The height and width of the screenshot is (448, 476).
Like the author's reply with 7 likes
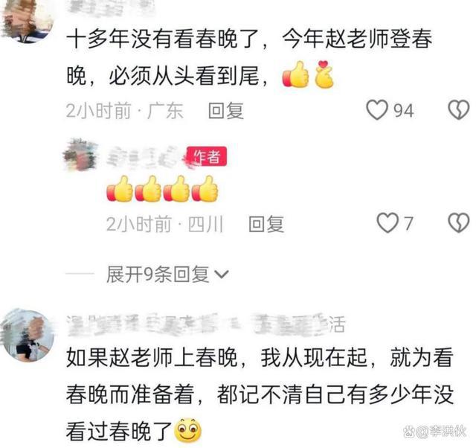(387, 223)
